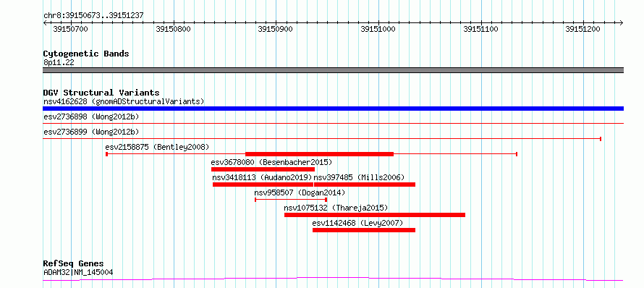Screen dimensions: 644x288
Task: Click the gray 8p11.22 cytogenetic band bar
Action: click(x=333, y=70)
